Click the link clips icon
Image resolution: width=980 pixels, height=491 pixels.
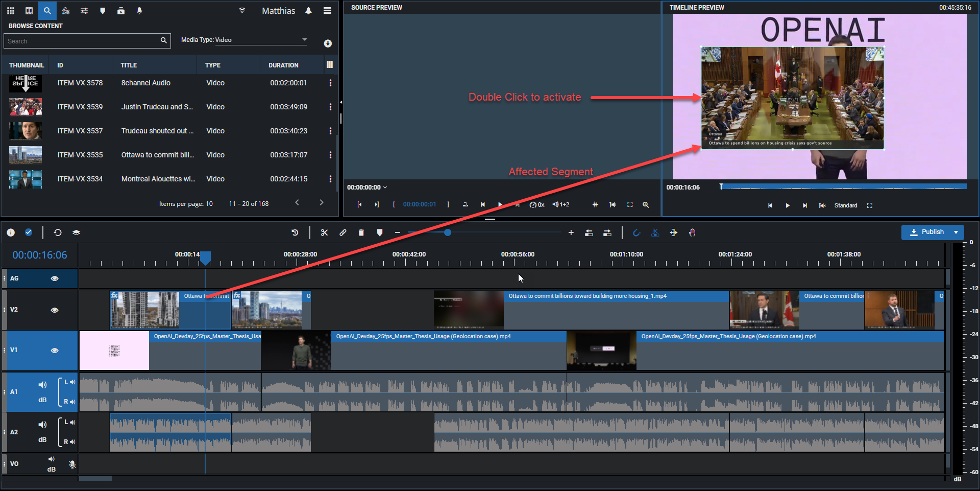[343, 232]
